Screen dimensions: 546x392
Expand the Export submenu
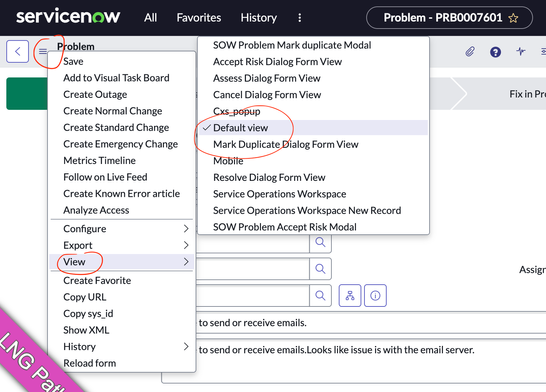122,245
